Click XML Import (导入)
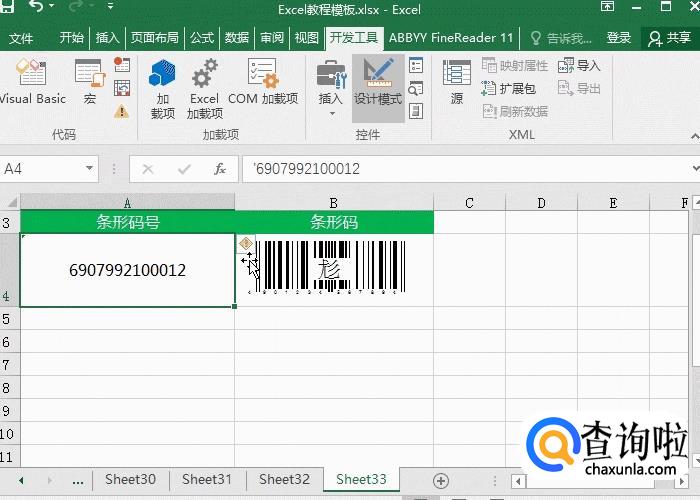 click(579, 66)
